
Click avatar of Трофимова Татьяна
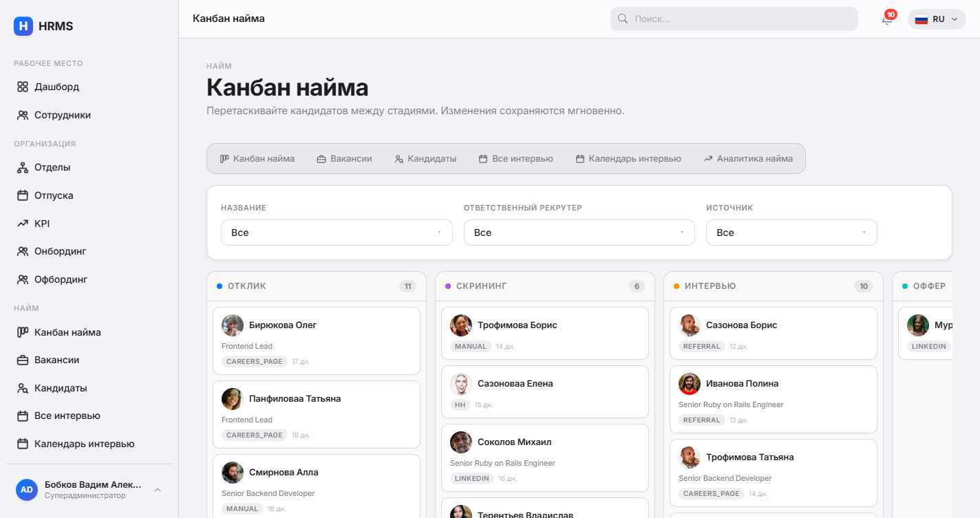click(689, 457)
